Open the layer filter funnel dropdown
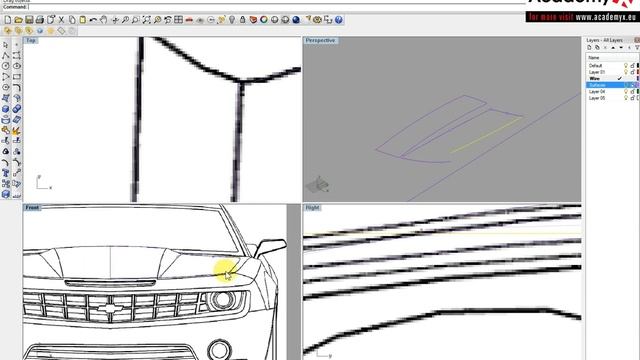The width and height of the screenshot is (640, 360). [x=637, y=47]
